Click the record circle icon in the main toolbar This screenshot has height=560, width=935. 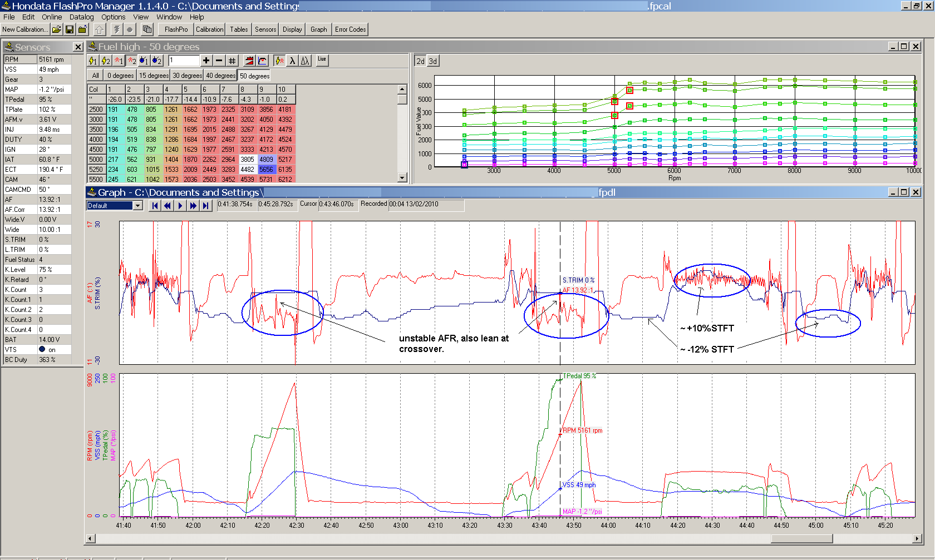pyautogui.click(x=130, y=29)
